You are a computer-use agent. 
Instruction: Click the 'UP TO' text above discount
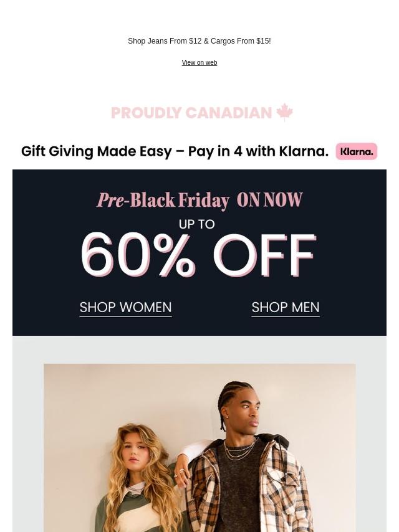(x=197, y=224)
